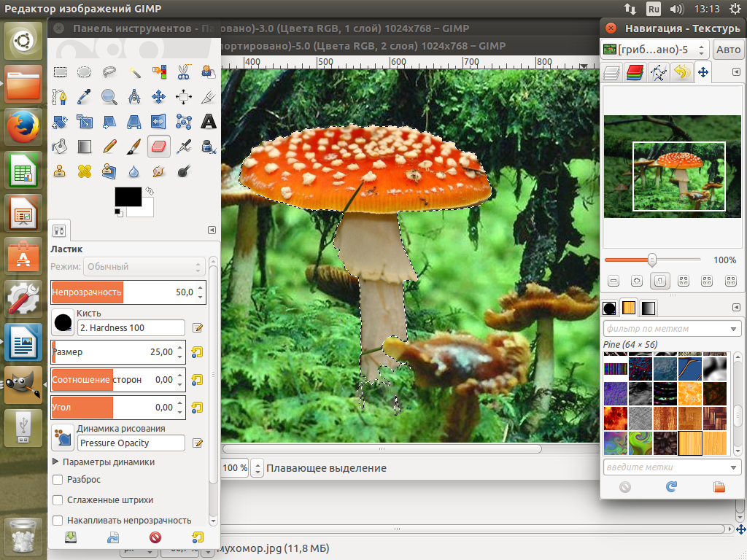Pick the Bucket Fill tool
This screenshot has width=747, height=560.
[61, 147]
